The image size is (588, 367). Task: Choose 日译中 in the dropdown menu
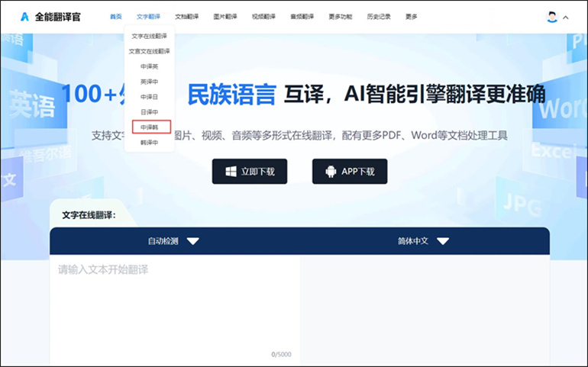pos(149,112)
